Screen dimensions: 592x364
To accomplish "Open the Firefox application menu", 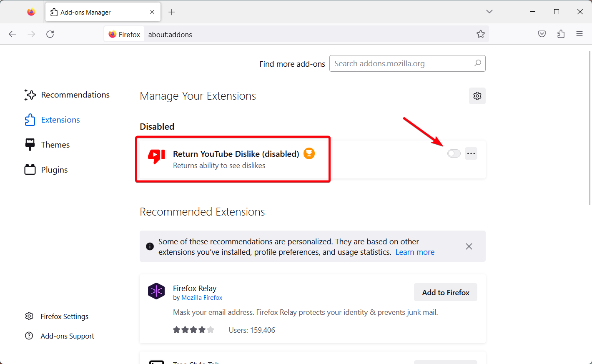I will [580, 34].
